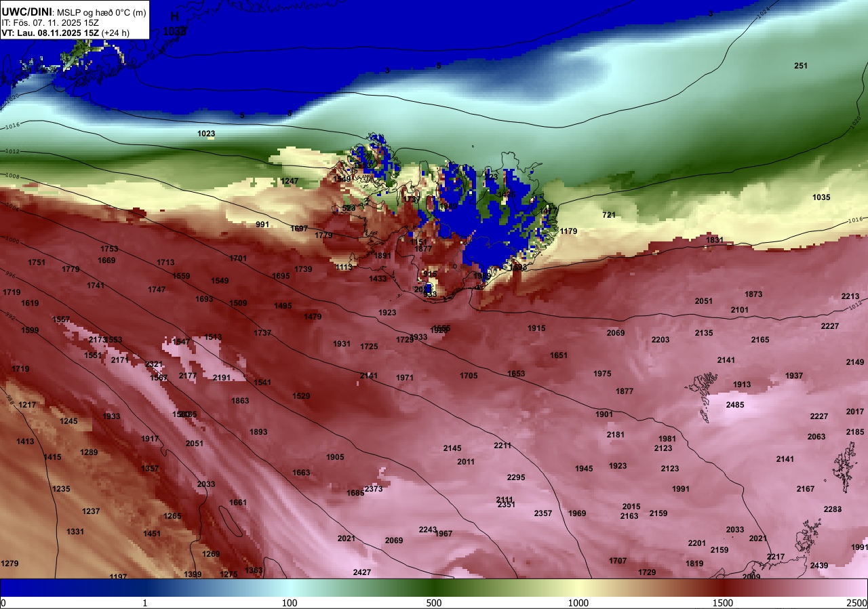
Task: Click the 1247 height value
Action: click(290, 181)
